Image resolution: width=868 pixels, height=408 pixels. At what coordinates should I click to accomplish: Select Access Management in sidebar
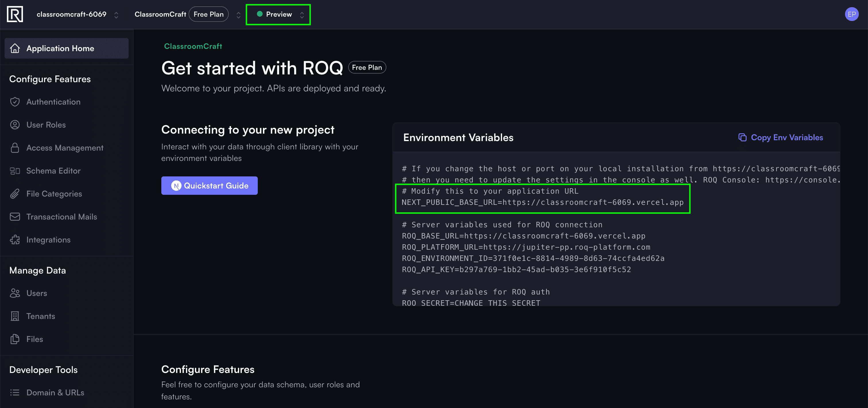(67, 148)
